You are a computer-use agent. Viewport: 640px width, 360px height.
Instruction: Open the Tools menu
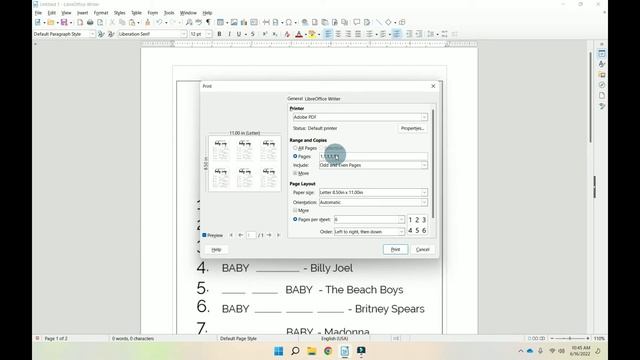(x=169, y=13)
